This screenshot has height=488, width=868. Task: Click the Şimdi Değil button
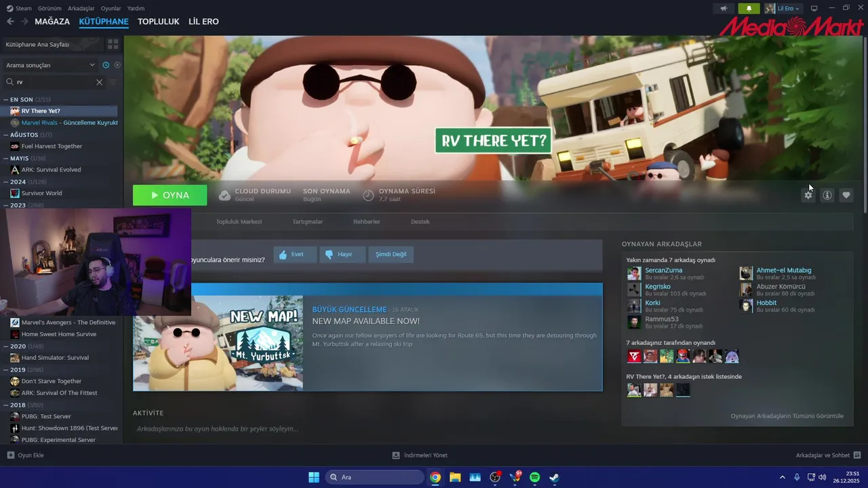pos(391,255)
